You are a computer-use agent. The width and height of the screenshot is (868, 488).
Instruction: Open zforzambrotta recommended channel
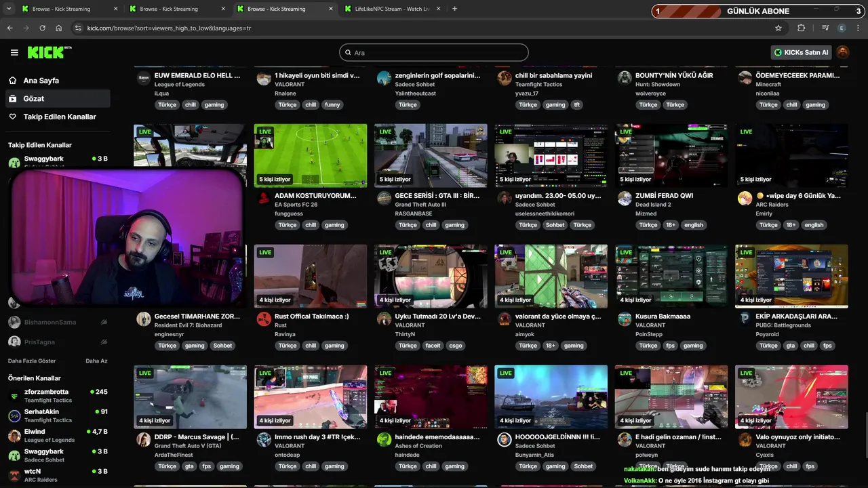58,396
